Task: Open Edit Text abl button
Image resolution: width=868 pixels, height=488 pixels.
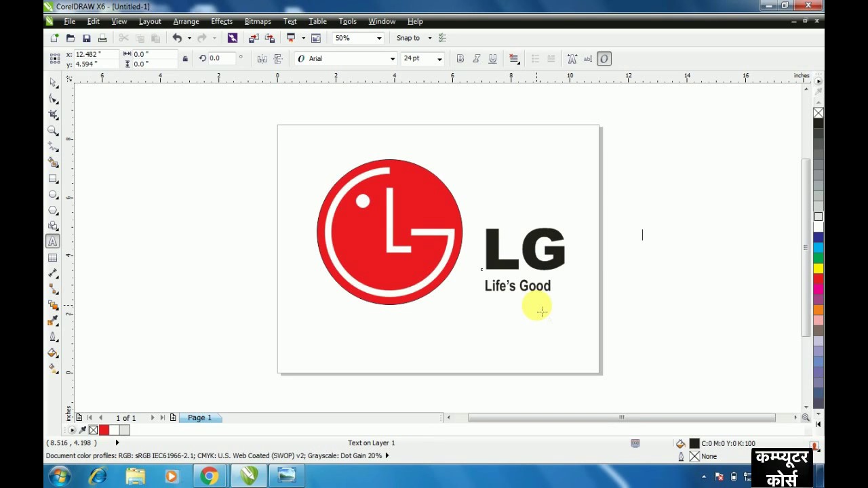Action: click(588, 59)
